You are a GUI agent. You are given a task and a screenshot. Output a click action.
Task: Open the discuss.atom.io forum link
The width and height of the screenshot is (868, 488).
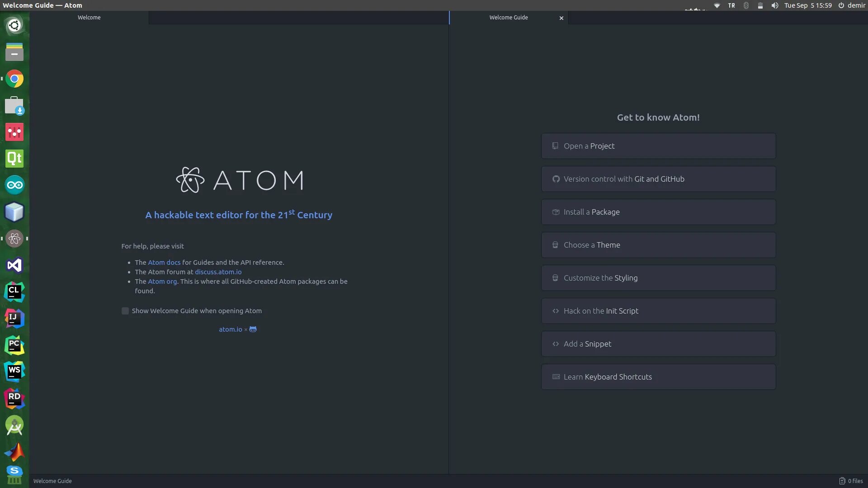218,272
